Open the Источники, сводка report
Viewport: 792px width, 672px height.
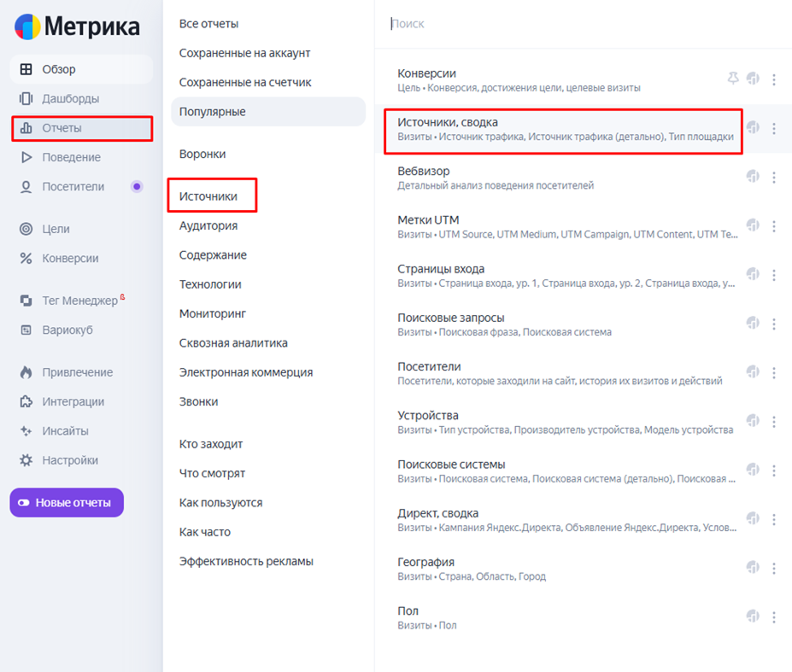pos(448,123)
